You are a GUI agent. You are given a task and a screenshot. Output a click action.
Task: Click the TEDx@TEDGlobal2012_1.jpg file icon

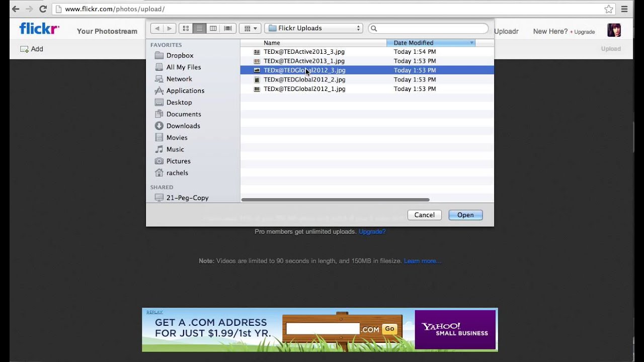click(257, 89)
